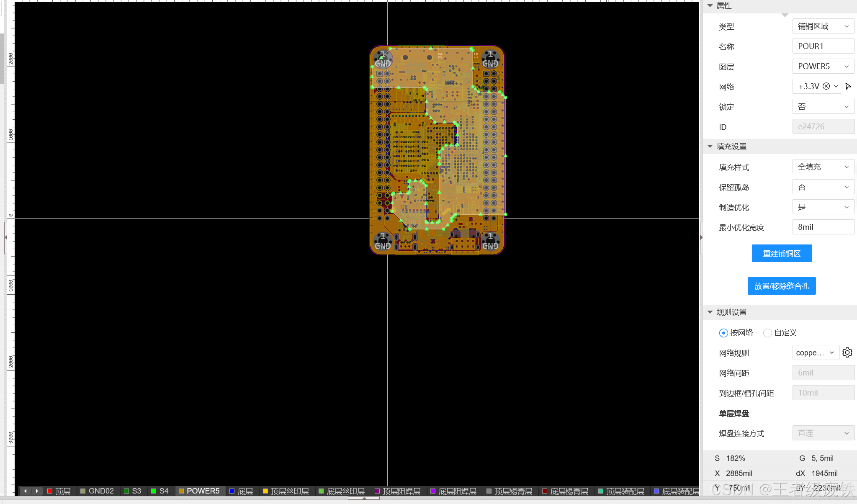Viewport: 857px width, 504px height.
Task: Collapse right panel via edge arrow handle
Action: [701, 237]
